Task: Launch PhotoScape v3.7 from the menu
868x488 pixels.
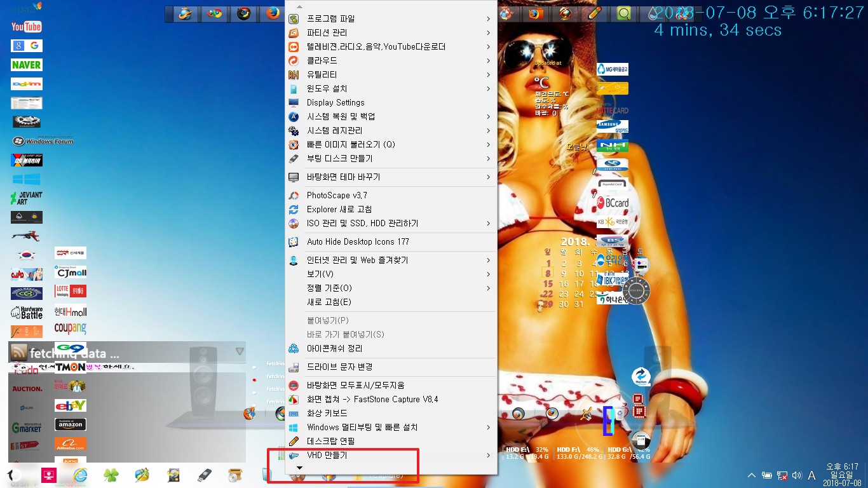Action: click(x=391, y=195)
